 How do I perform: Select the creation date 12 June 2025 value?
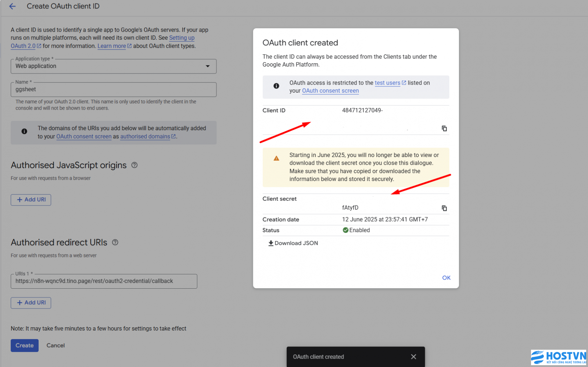click(385, 220)
